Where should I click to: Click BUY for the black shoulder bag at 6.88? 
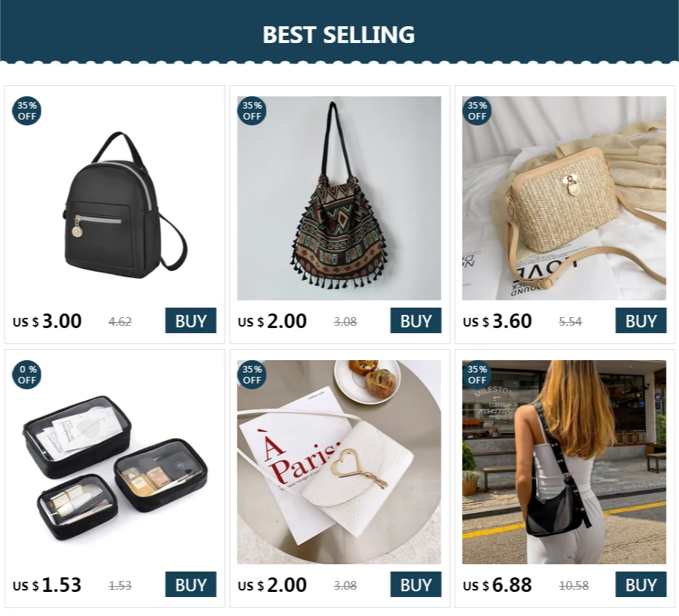coord(641,585)
